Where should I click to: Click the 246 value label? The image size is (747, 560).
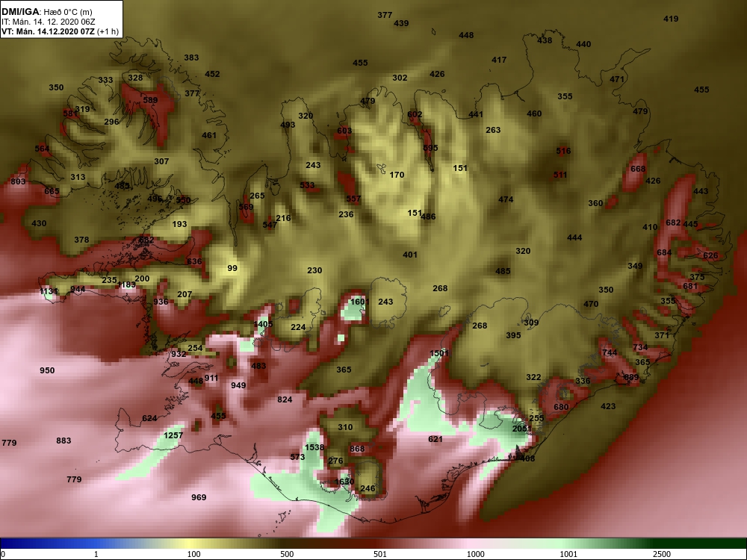coord(368,488)
